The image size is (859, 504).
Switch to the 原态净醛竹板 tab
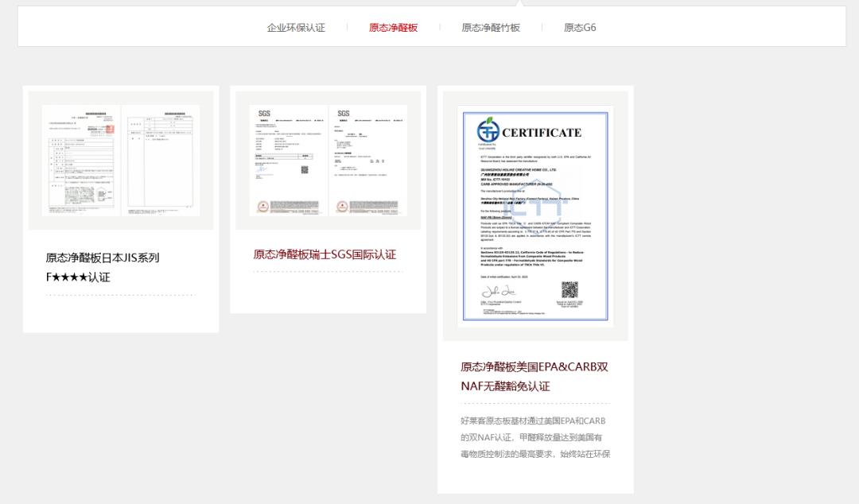pyautogui.click(x=491, y=27)
